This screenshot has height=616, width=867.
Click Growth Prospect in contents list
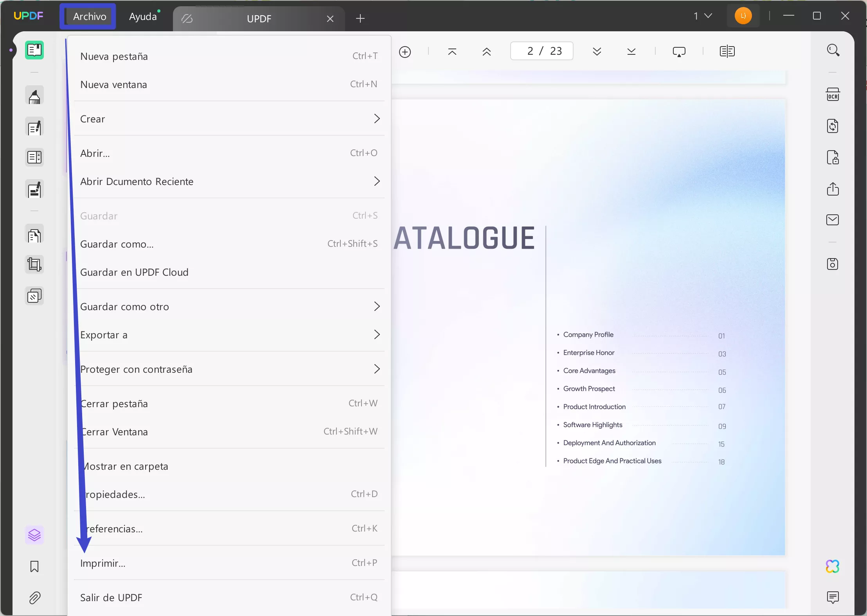(589, 389)
